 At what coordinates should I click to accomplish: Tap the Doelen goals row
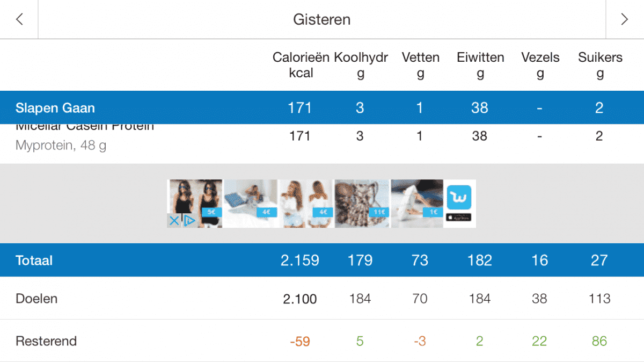pos(36,299)
